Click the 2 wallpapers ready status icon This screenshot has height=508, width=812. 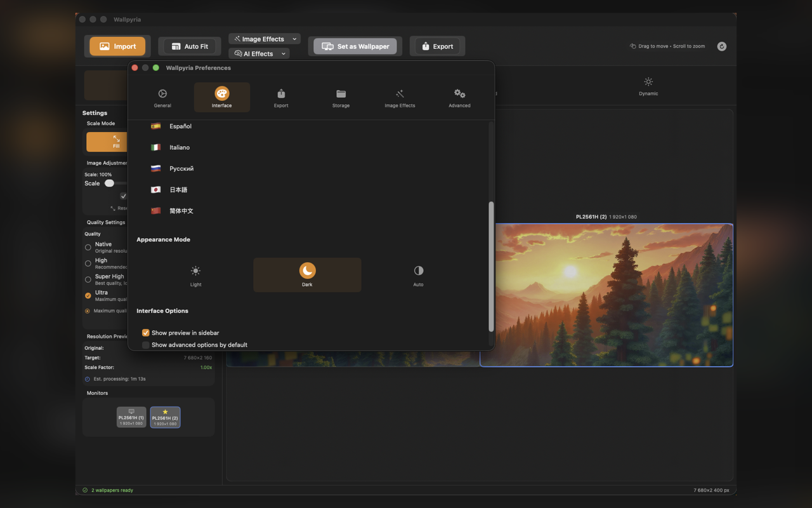pyautogui.click(x=85, y=490)
